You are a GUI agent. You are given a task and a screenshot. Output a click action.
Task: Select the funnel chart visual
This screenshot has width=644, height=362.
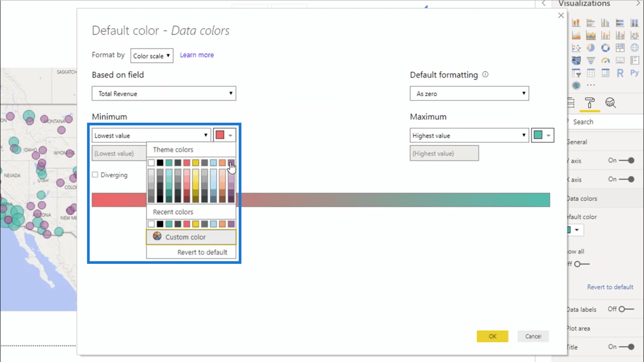point(590,60)
